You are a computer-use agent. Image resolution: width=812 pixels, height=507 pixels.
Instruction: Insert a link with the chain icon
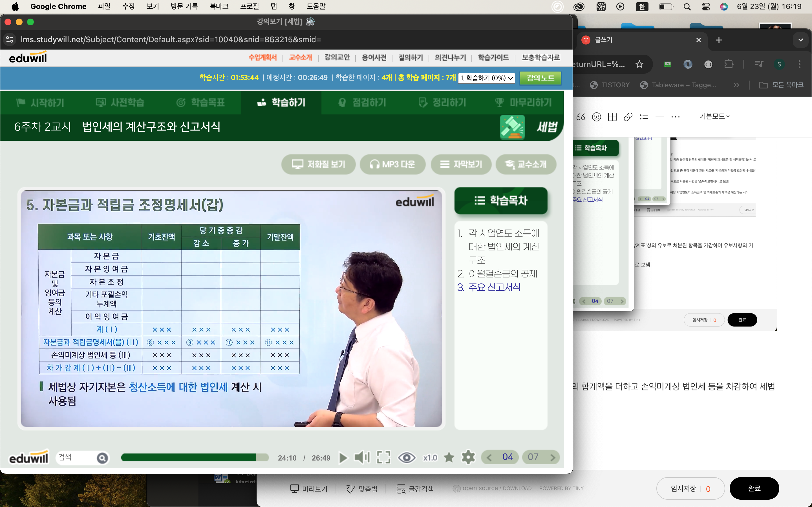point(628,117)
